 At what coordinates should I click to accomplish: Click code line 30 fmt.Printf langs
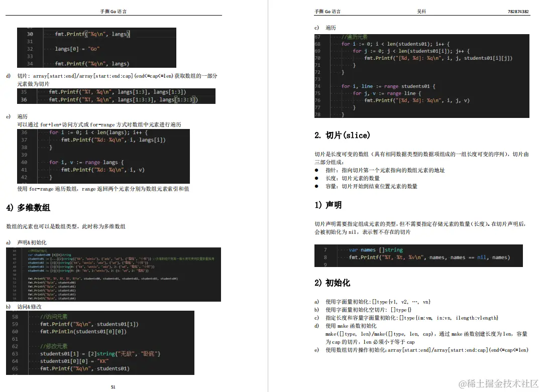92,34
